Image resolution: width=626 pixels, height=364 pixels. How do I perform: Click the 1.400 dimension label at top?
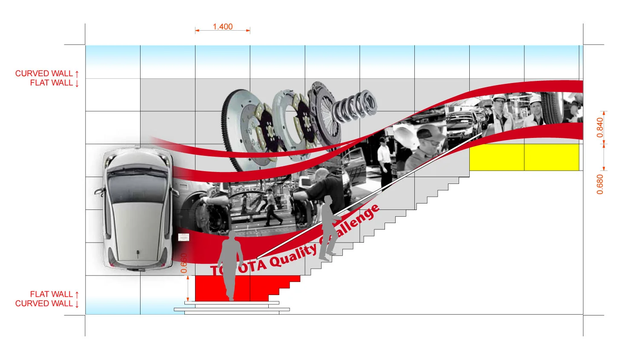point(223,26)
